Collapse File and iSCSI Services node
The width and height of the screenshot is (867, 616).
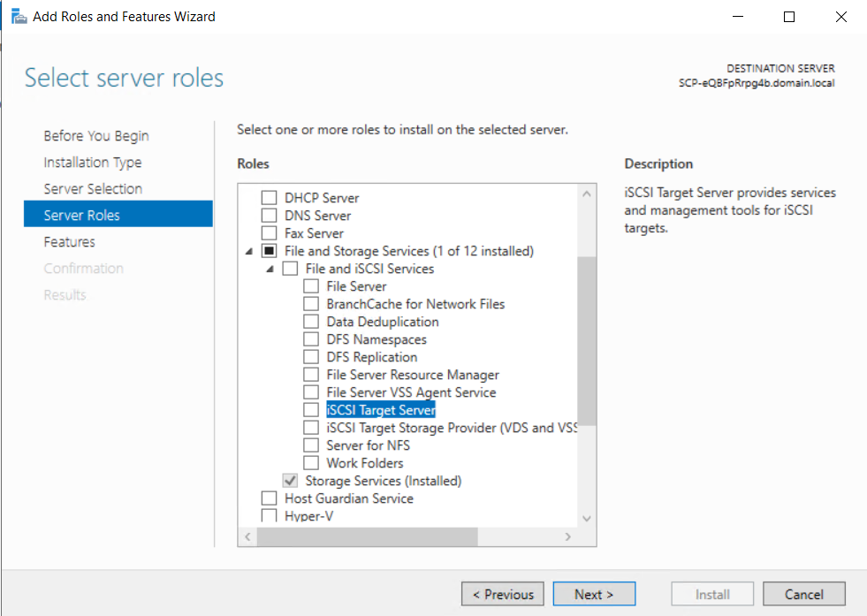(x=270, y=269)
